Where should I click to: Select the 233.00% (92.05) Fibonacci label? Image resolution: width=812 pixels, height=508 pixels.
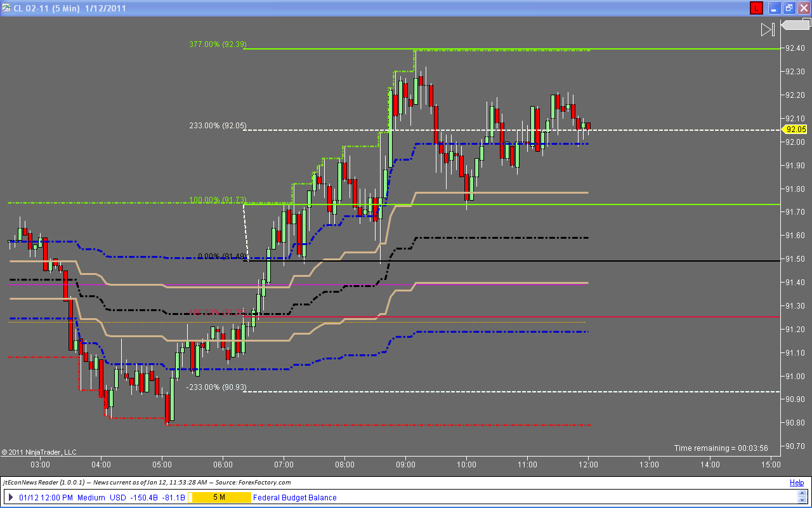pyautogui.click(x=218, y=126)
